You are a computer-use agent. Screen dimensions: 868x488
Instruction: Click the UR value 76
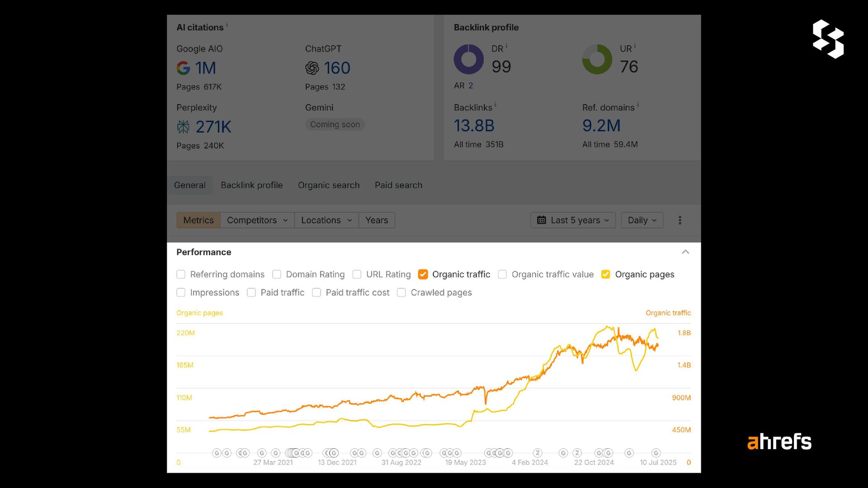(x=629, y=67)
